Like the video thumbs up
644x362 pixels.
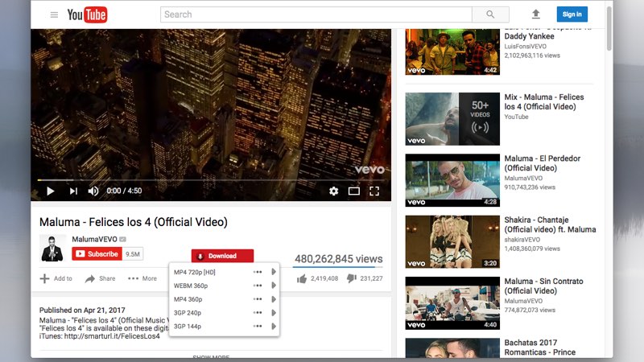pyautogui.click(x=302, y=278)
